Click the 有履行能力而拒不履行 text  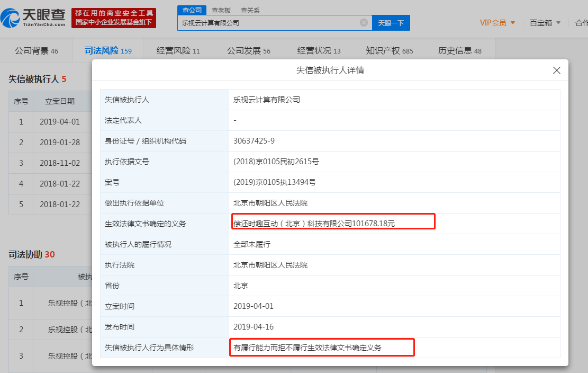pyautogui.click(x=307, y=348)
